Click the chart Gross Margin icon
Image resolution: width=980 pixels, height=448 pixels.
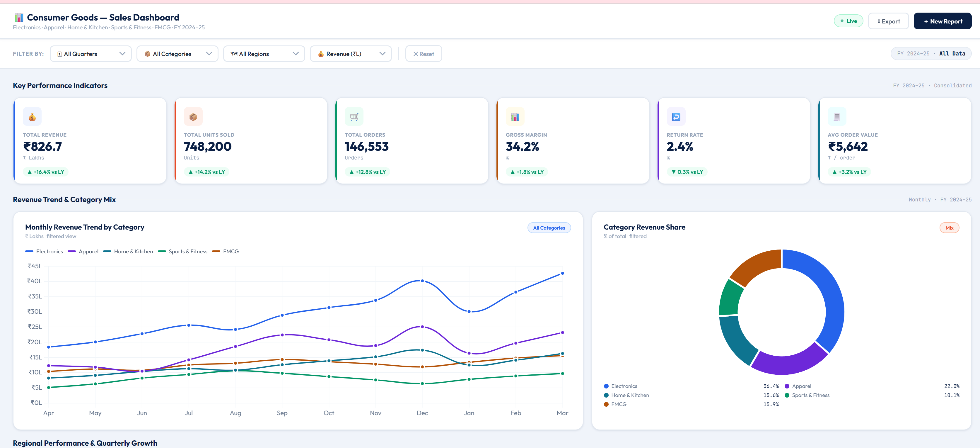[x=515, y=117]
